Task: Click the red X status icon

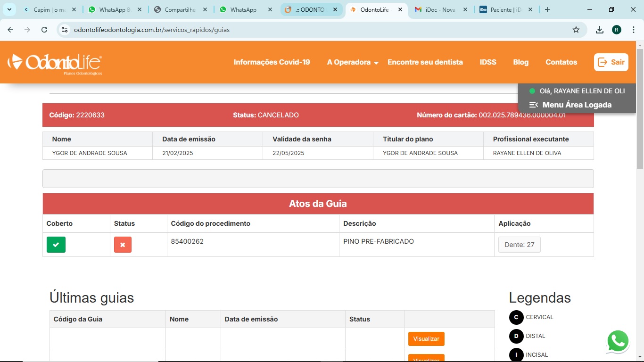Action: click(x=123, y=245)
